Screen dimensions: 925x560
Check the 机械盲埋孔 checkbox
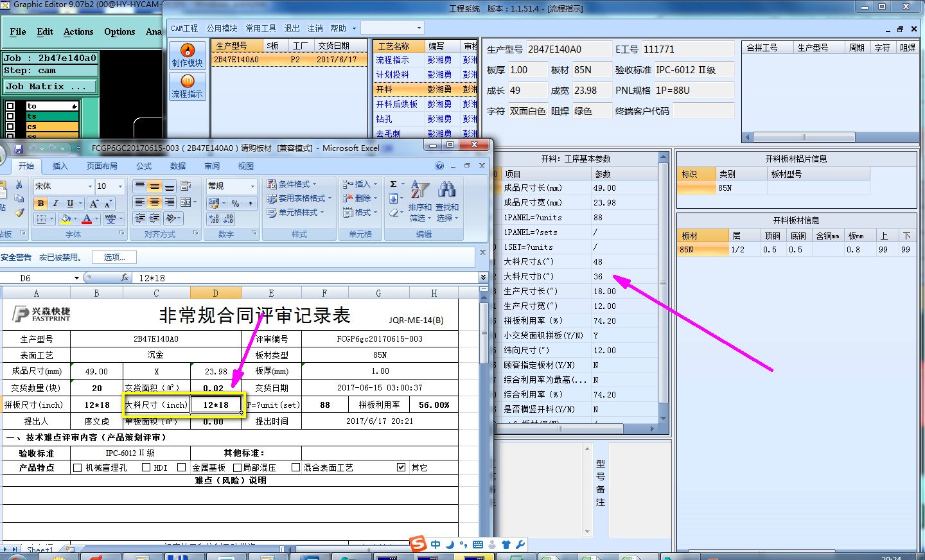click(x=78, y=468)
